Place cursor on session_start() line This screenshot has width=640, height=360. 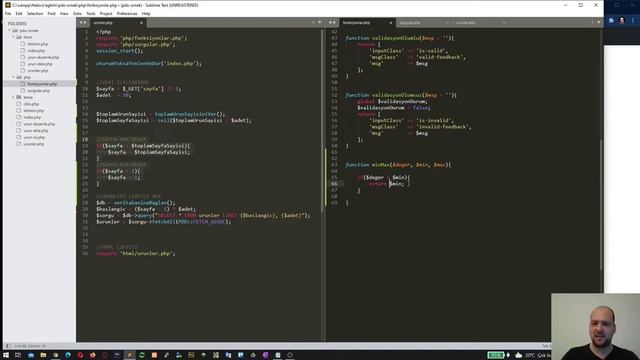click(120, 51)
